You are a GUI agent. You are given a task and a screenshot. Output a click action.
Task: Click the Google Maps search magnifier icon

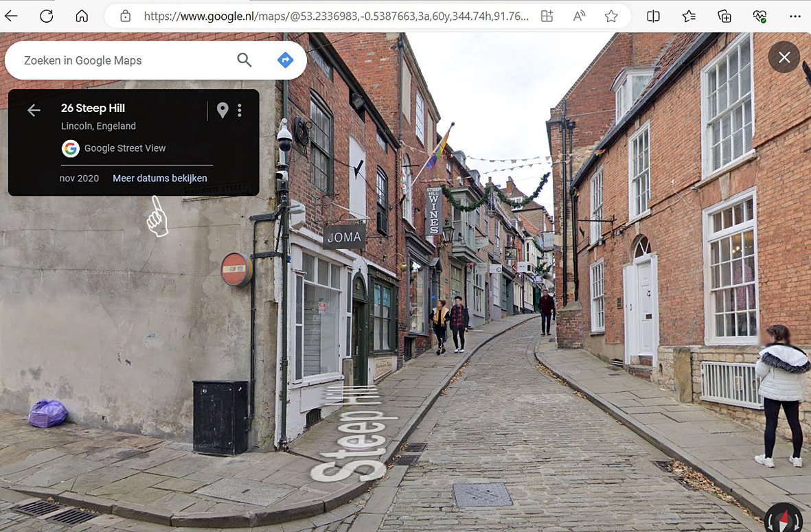click(244, 60)
